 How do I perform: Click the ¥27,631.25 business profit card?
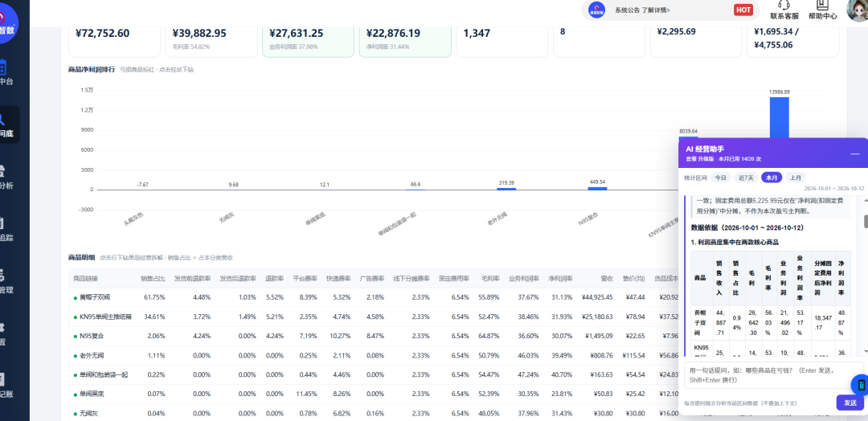[x=309, y=42]
